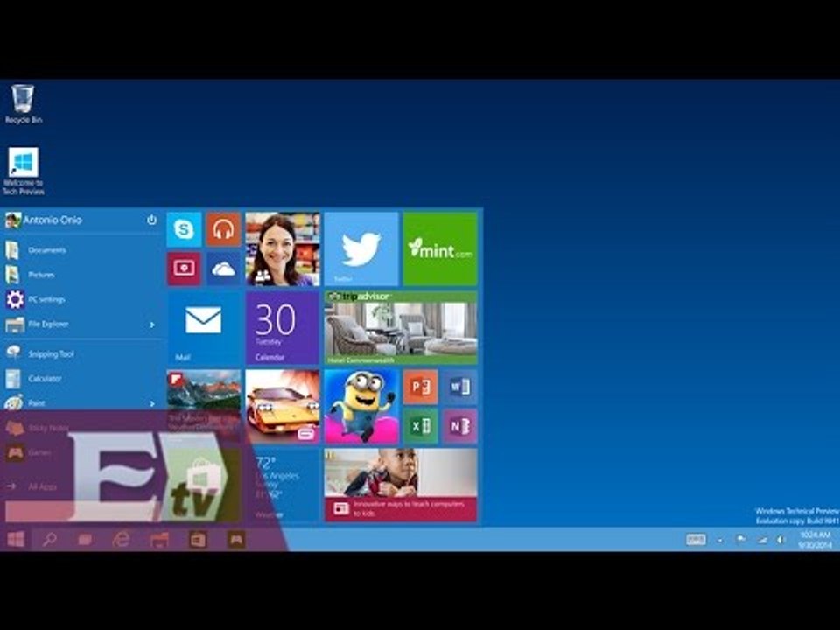Open the touch keyboard tray icon

696,540
